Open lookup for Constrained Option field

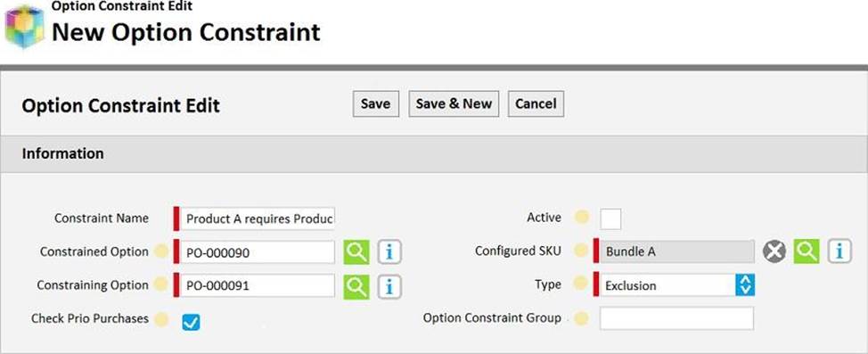[x=356, y=252]
